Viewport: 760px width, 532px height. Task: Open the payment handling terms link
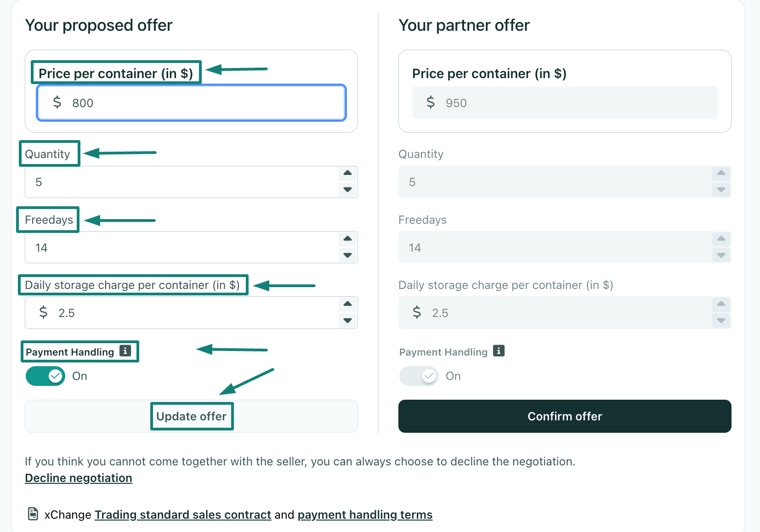click(365, 515)
